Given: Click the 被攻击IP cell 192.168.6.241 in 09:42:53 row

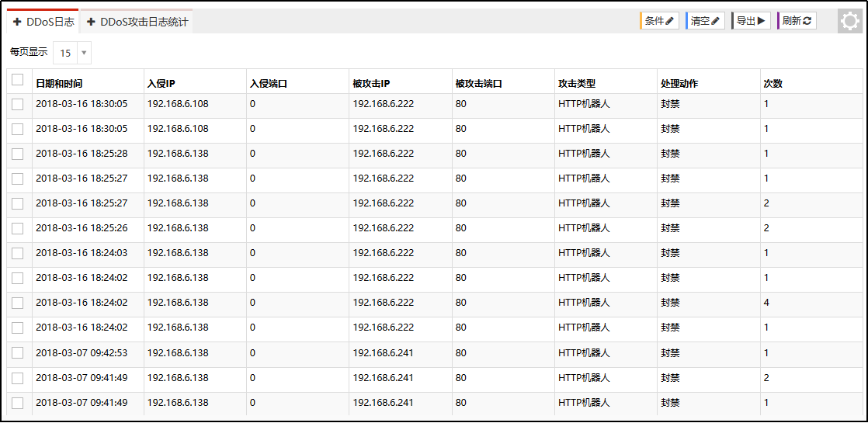Looking at the screenshot, I should click(383, 353).
